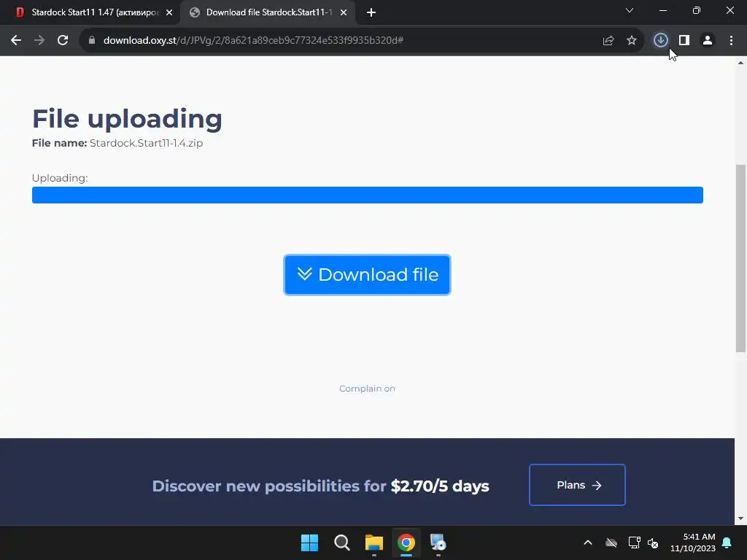Close the Download file tab
Viewport: 747px width, 560px height.
point(344,13)
